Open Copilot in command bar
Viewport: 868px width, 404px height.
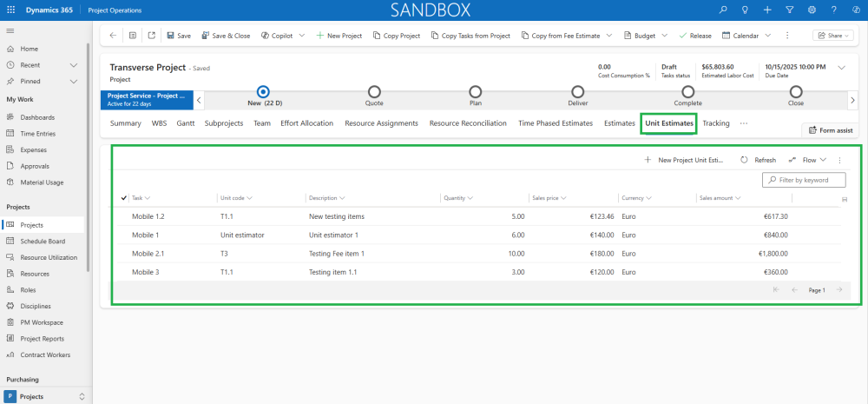point(278,36)
